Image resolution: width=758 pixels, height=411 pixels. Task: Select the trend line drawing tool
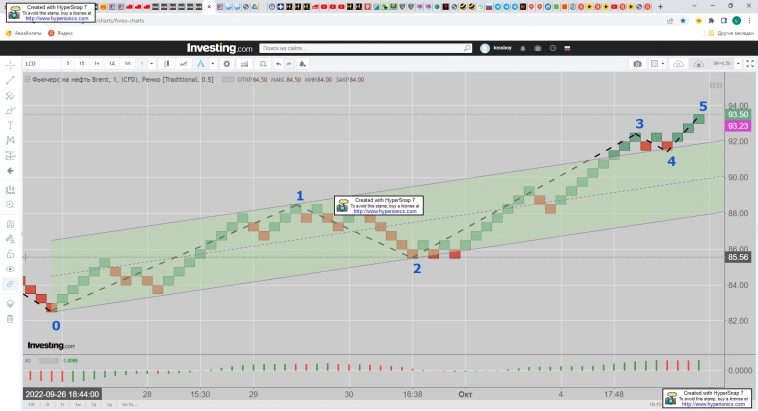pos(10,79)
